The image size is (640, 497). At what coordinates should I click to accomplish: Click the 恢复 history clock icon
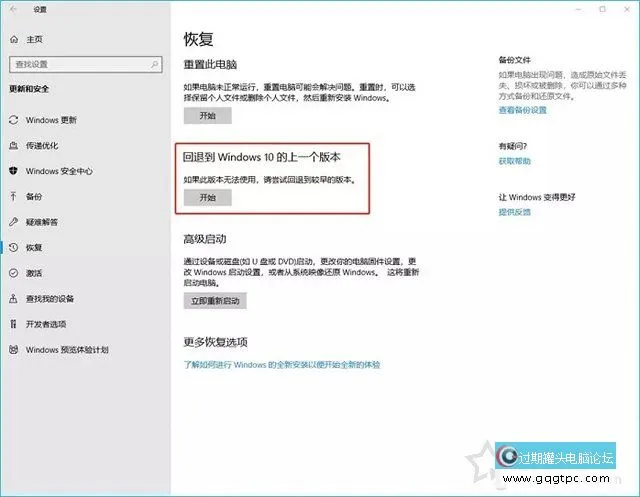13,247
